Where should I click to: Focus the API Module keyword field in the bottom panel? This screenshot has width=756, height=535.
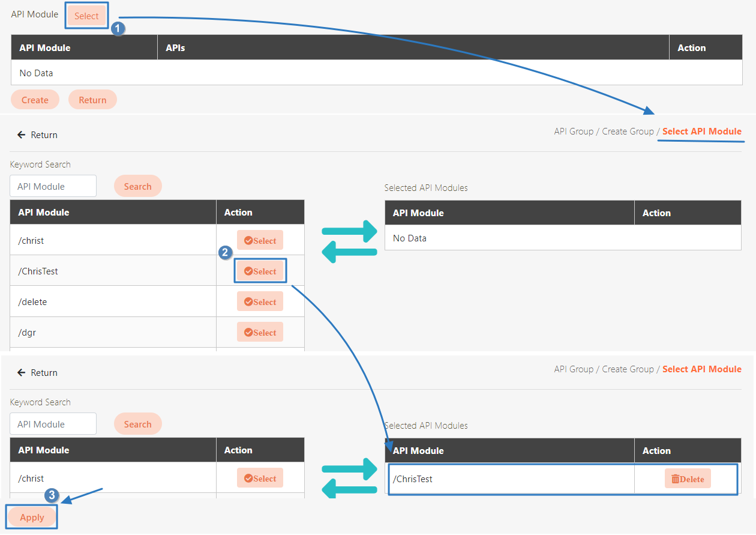(53, 424)
